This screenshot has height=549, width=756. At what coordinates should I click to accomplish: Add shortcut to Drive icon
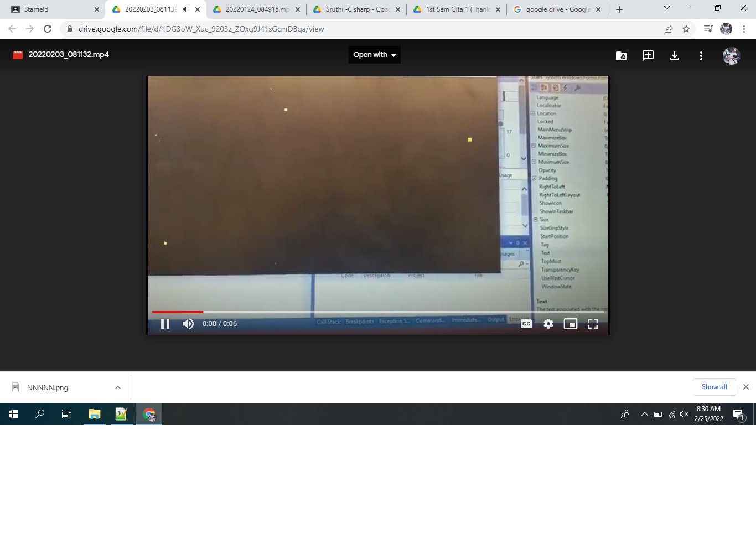(622, 56)
